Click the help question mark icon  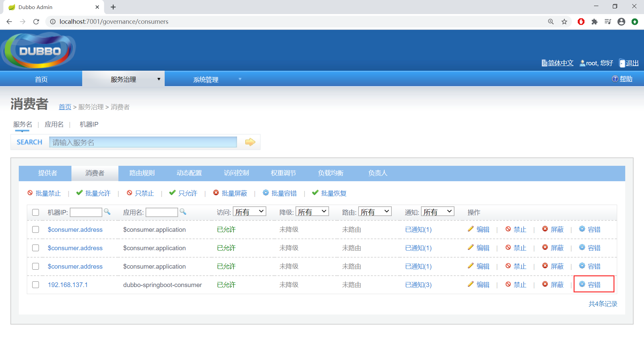point(615,79)
